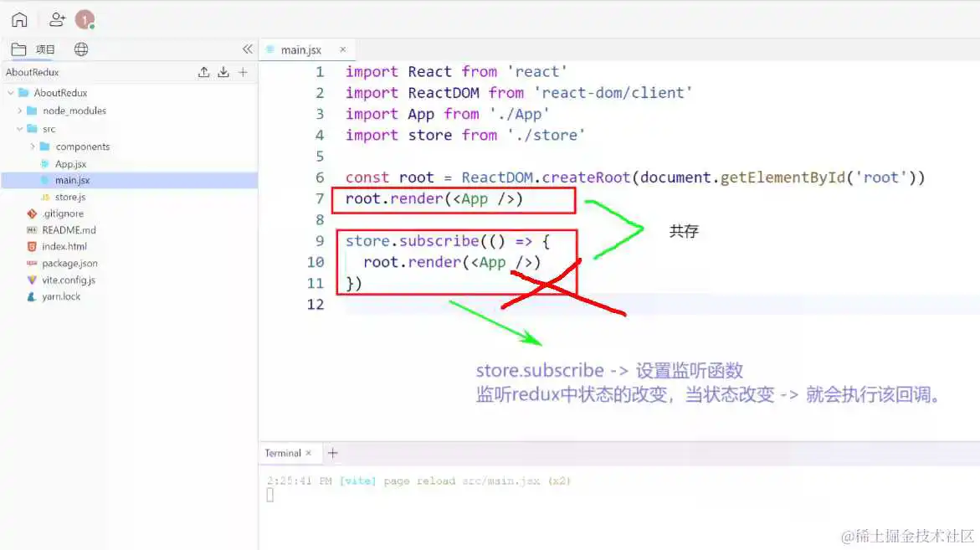Click the git icon beside .gitignore

coord(32,213)
